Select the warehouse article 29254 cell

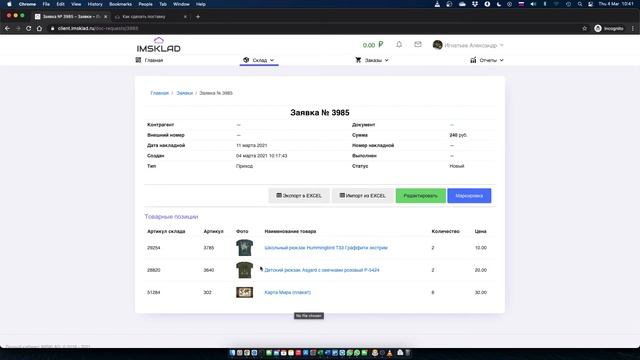click(153, 248)
